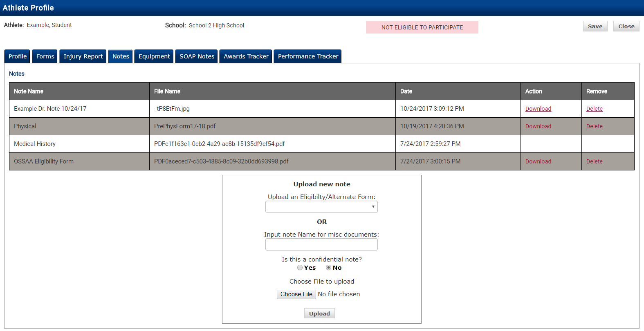Click the date 10/19/2017 4:20:36 PM
The image size is (644, 331).
pos(432,126)
